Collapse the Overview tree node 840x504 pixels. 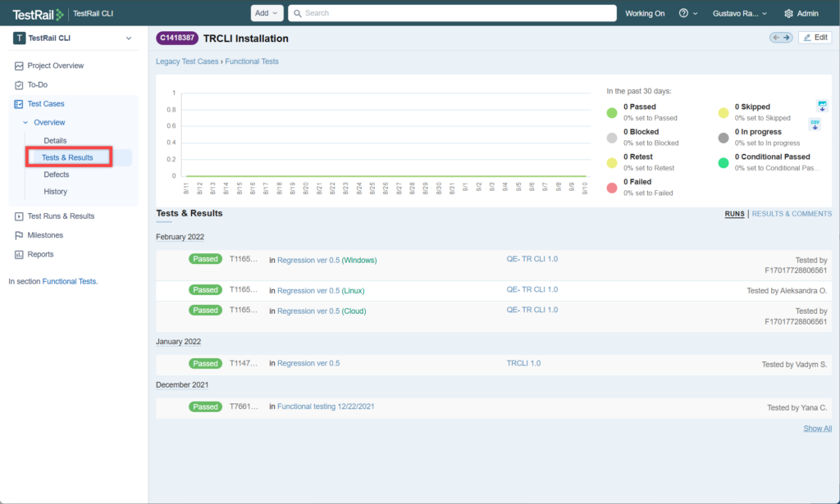tap(25, 122)
